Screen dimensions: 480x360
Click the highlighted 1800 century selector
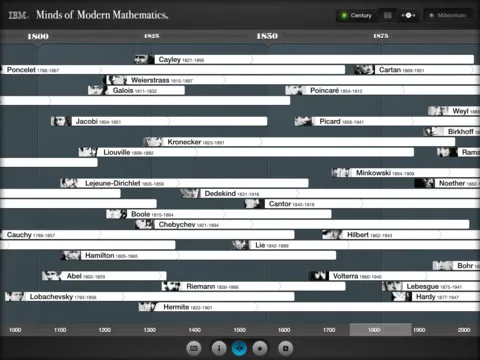tap(380, 330)
